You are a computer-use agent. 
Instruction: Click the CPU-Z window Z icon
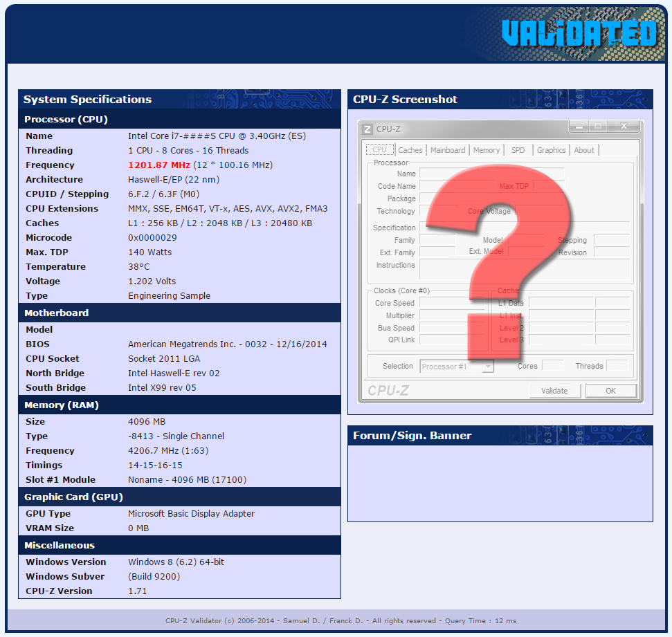(367, 129)
